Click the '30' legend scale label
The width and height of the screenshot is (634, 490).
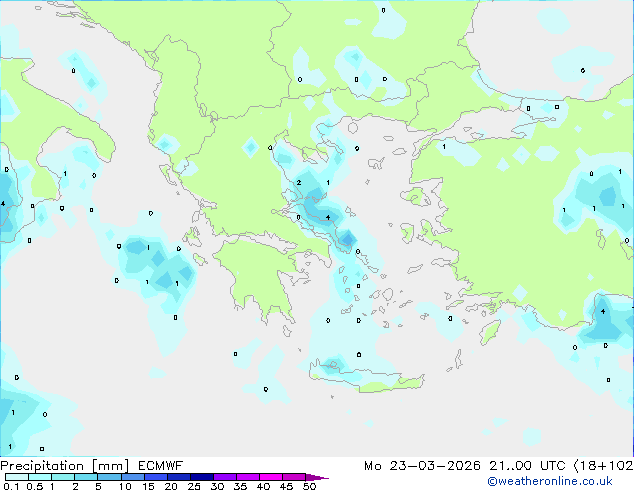pyautogui.click(x=217, y=486)
